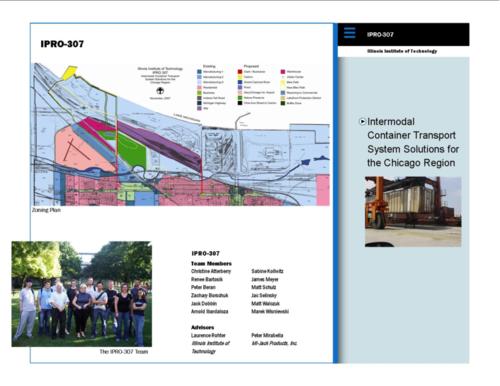Viewport: 500px width, 386px height.
Task: Click the Zoning Plan caption
Action: pos(46,210)
